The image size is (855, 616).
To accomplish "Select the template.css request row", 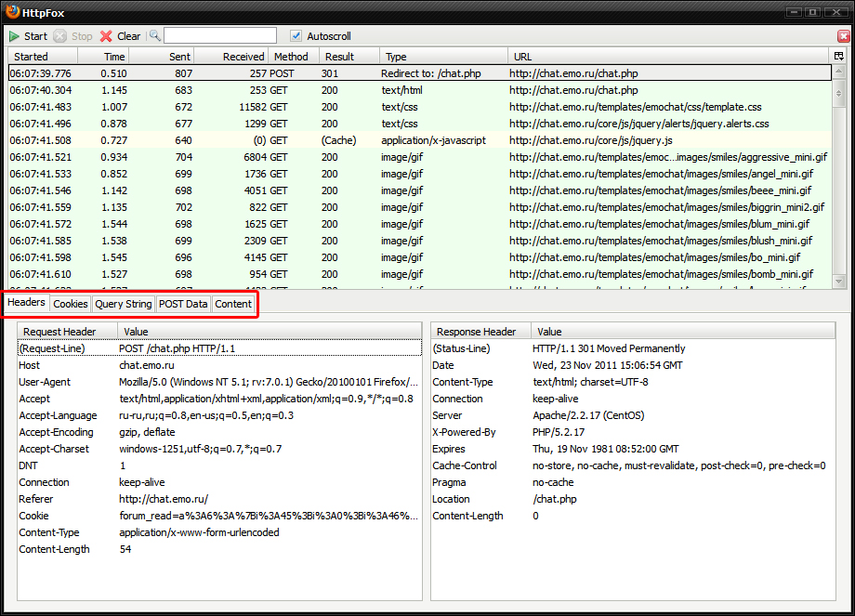I will point(420,107).
